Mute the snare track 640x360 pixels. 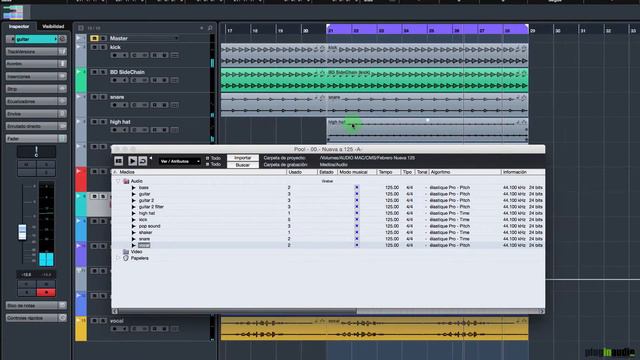94,97
